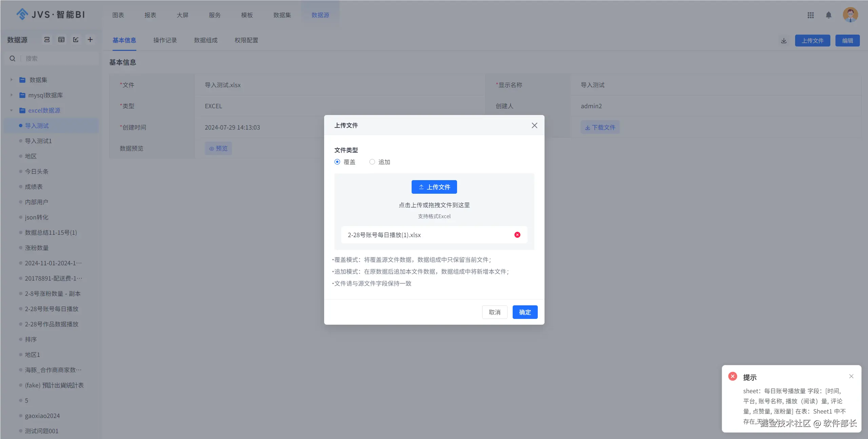The image size is (868, 439).
Task: Click the user avatar picture
Action: tap(850, 15)
